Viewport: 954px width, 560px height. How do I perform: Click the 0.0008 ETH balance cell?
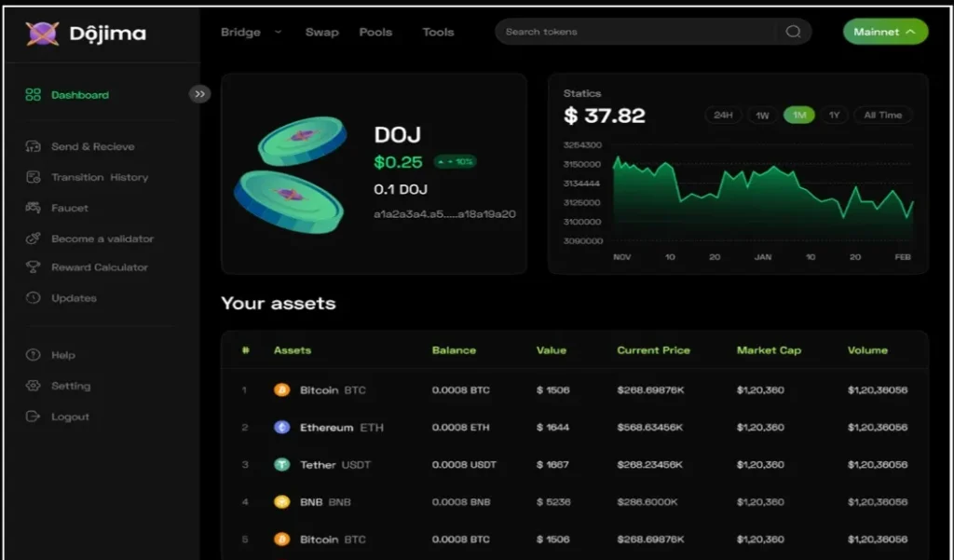(460, 428)
